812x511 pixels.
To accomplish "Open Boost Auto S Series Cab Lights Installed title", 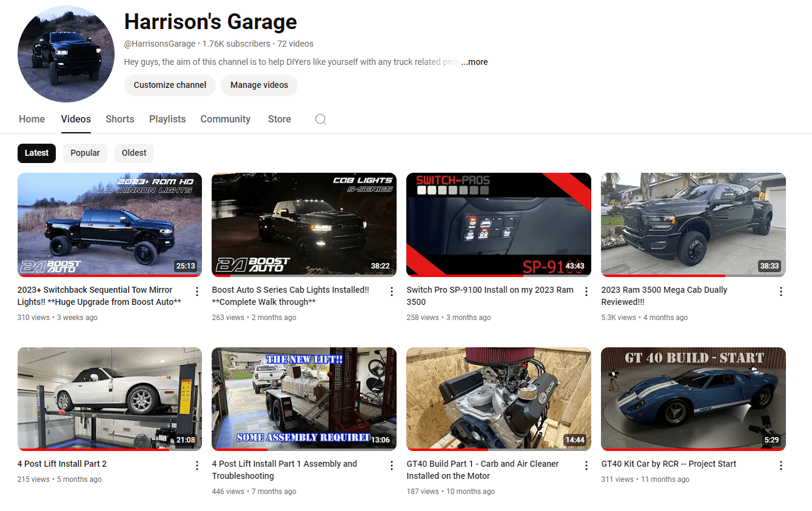I will [x=290, y=296].
